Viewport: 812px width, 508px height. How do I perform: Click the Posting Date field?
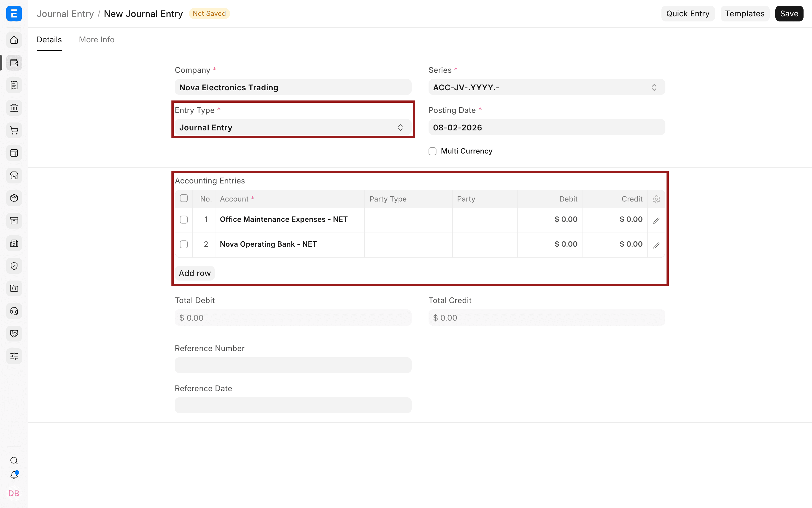[x=547, y=127]
